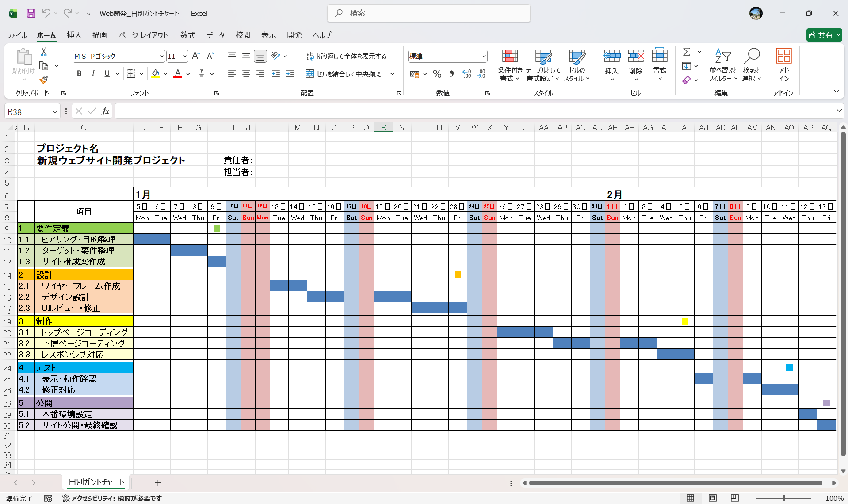Switch to the 数式 (Formulas) tab
848x504 pixels.
click(x=187, y=35)
